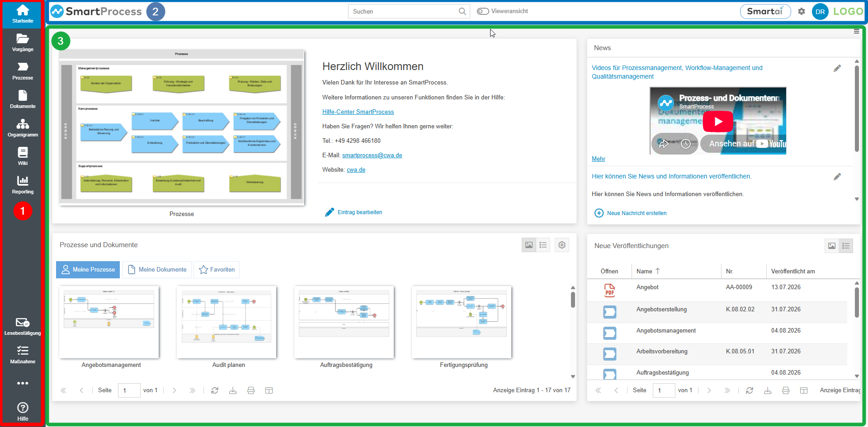This screenshot has width=868, height=427.
Task: Open Vorgänge in the sidebar
Action: coord(23,43)
